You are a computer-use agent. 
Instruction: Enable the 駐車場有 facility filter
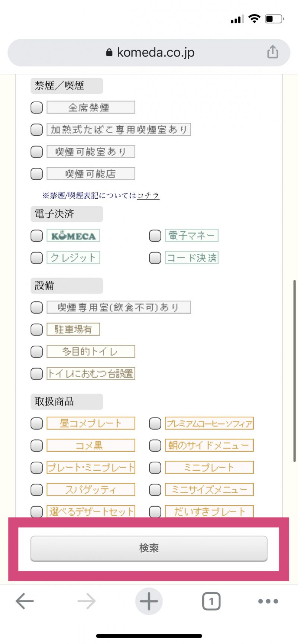click(37, 329)
